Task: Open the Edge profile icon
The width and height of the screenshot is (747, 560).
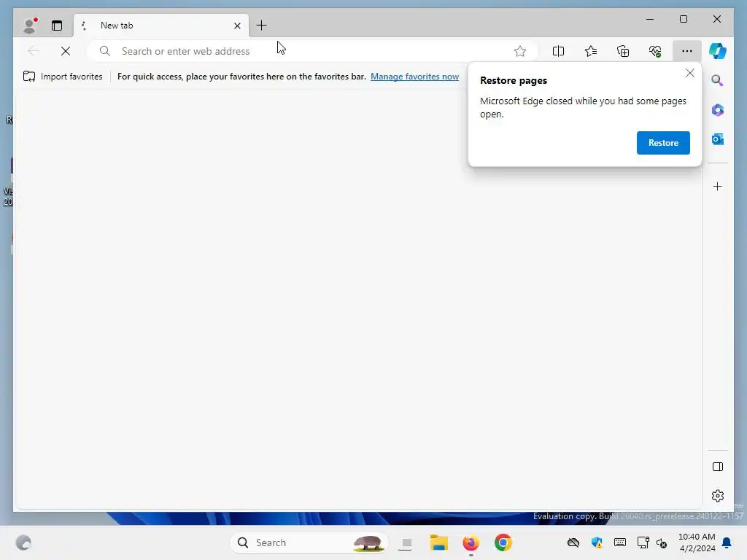Action: point(30,26)
